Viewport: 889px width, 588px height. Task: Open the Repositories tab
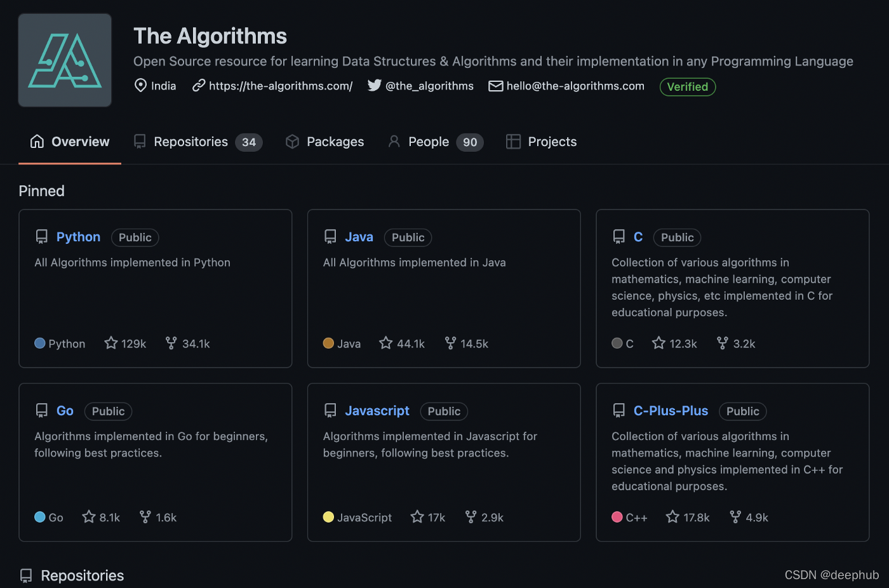[198, 142]
